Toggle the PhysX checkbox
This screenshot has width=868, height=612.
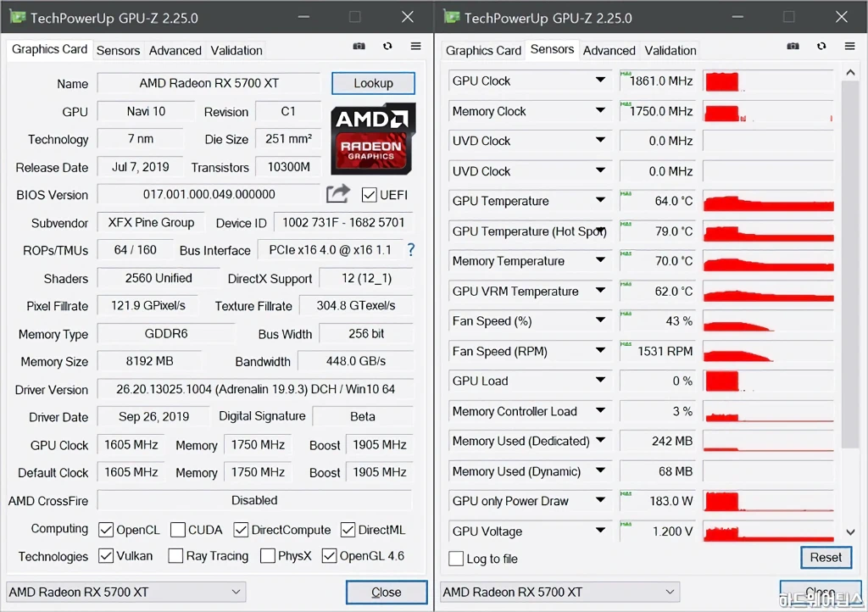(267, 555)
